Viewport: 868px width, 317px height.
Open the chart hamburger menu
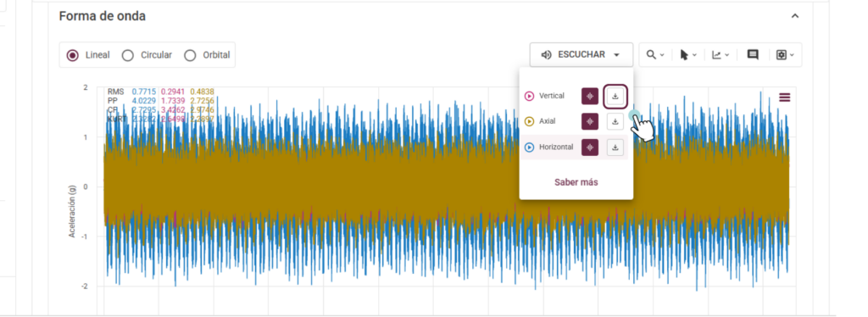(x=784, y=97)
